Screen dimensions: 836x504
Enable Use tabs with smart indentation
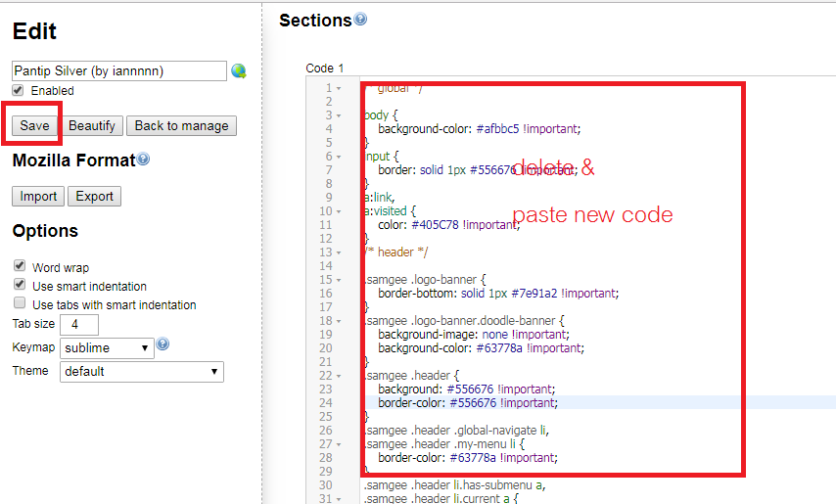point(19,304)
